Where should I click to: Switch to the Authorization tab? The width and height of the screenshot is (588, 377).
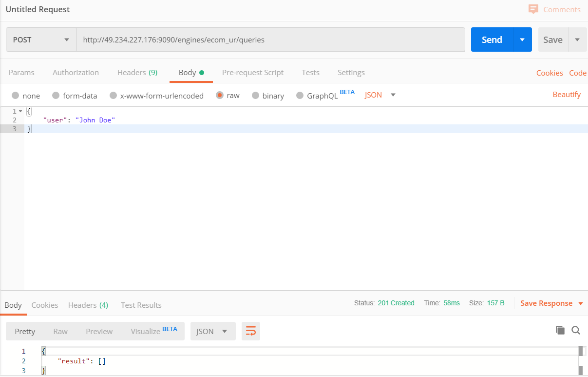pos(76,72)
